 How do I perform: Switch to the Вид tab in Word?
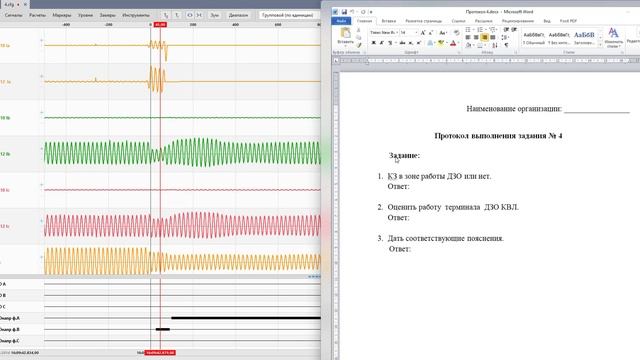coord(547,21)
